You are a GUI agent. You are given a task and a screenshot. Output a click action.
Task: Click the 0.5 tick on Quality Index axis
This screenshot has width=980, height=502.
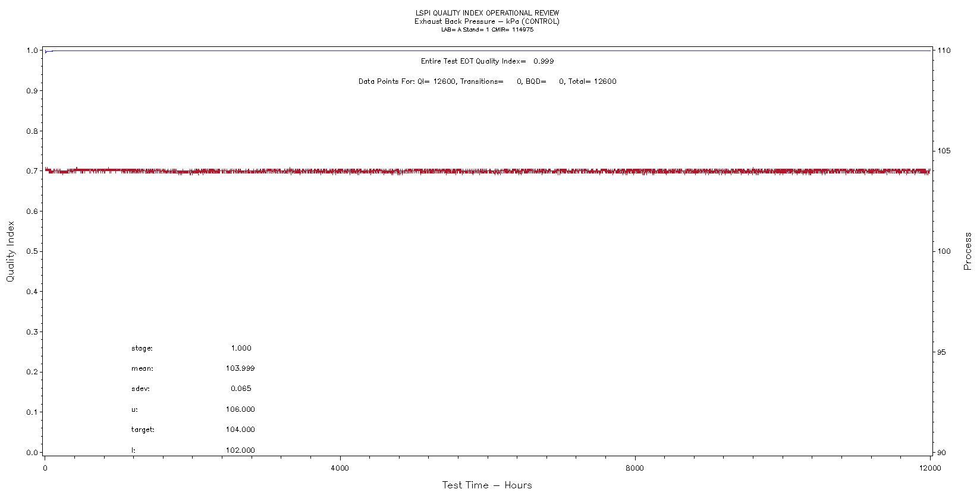point(32,251)
